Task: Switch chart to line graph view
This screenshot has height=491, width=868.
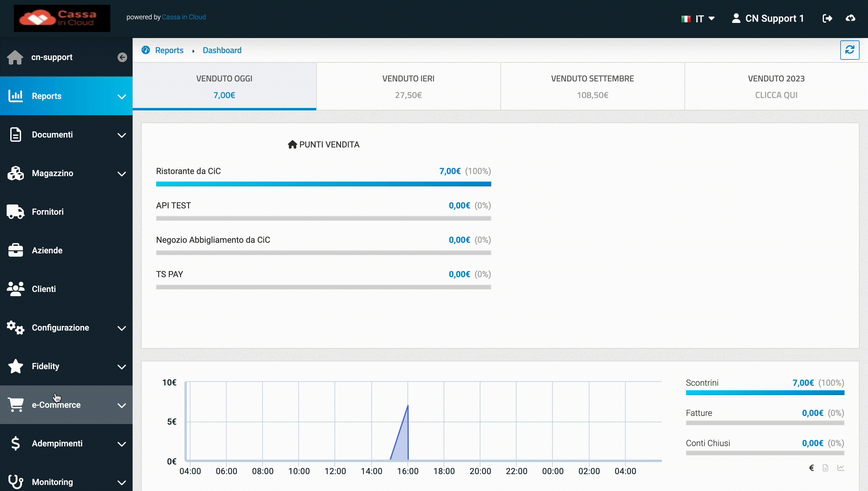Action: coord(841,468)
